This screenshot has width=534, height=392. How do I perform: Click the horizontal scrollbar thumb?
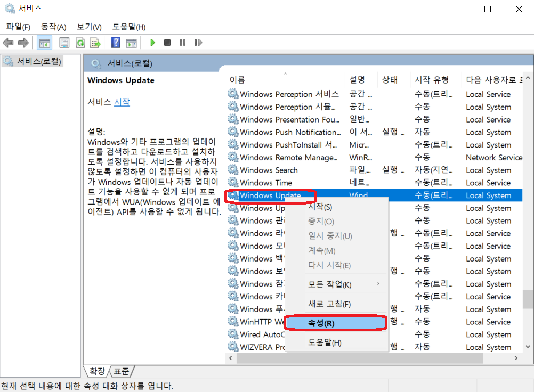click(360, 358)
